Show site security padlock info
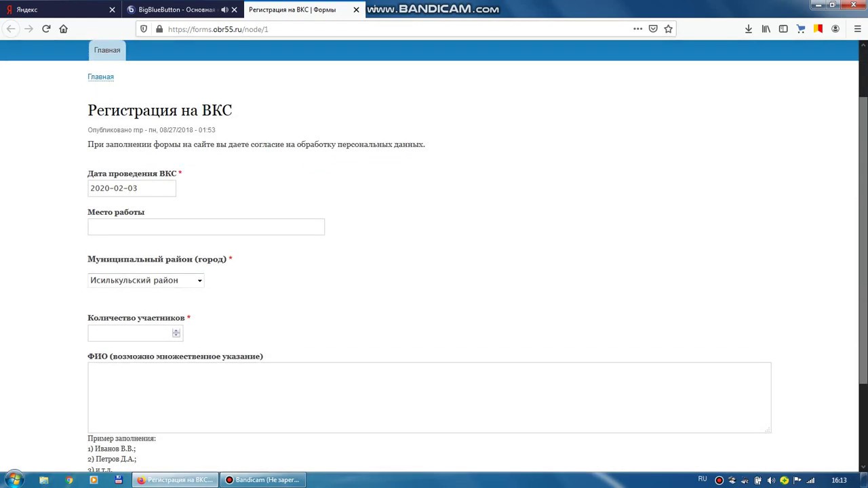The width and height of the screenshot is (868, 488). click(x=159, y=29)
